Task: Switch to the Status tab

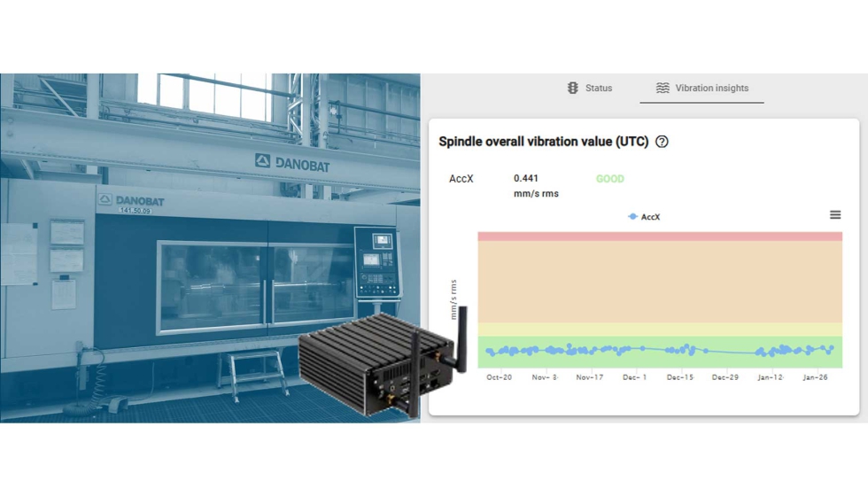Action: (598, 88)
